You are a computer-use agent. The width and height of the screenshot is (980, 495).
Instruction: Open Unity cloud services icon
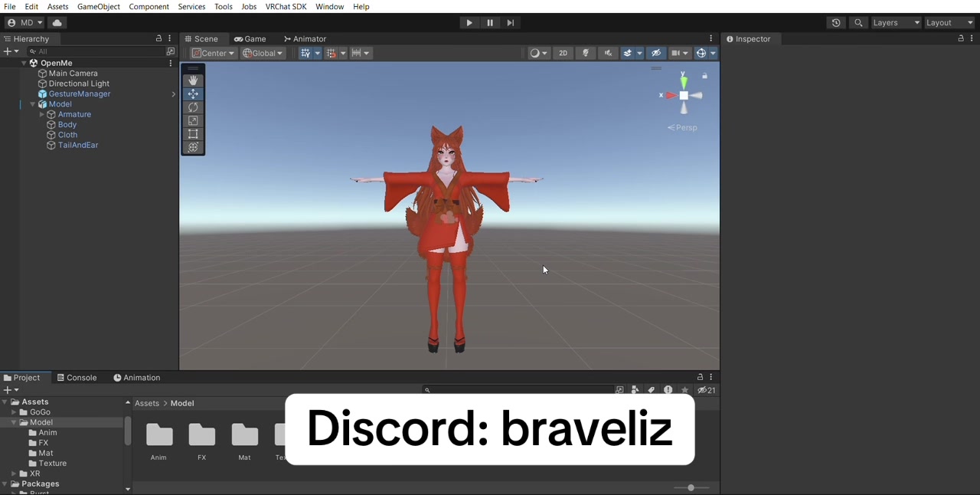point(57,23)
